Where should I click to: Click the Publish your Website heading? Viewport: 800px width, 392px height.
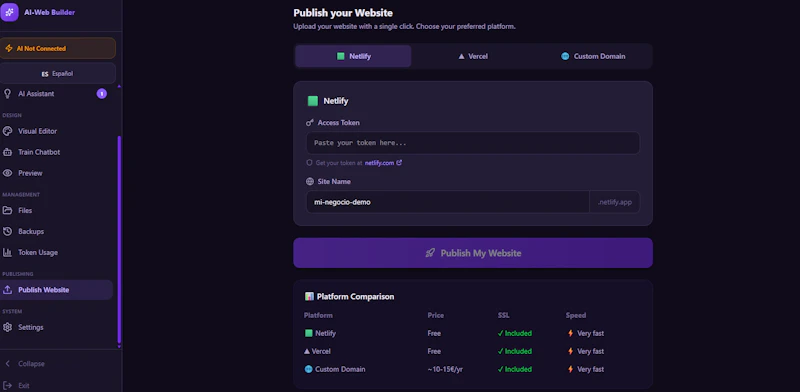[343, 13]
